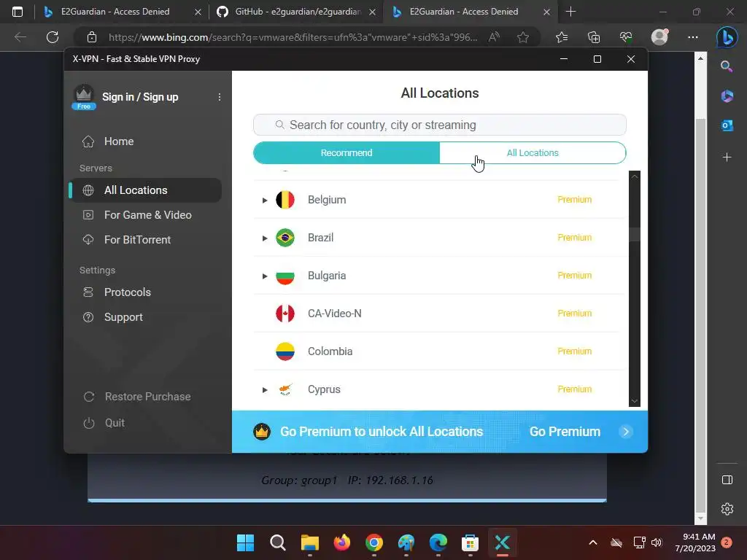Click the magnifier icon in location search

[279, 125]
